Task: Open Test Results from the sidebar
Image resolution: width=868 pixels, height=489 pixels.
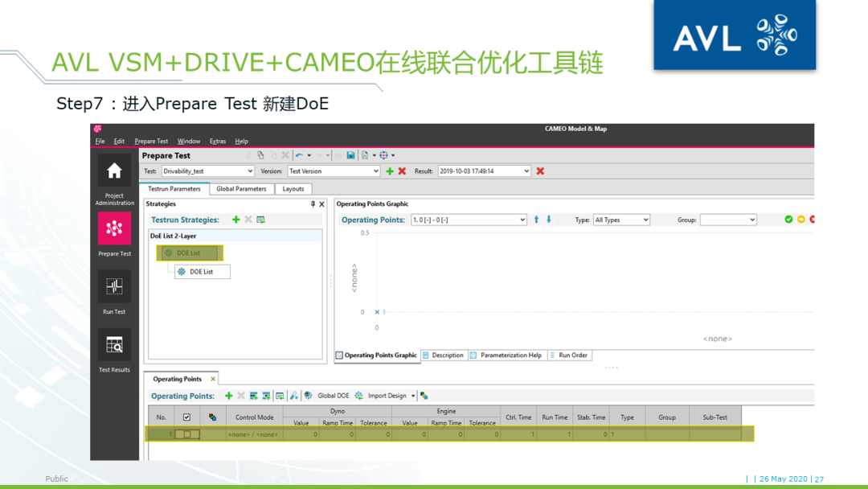Action: coord(114,346)
